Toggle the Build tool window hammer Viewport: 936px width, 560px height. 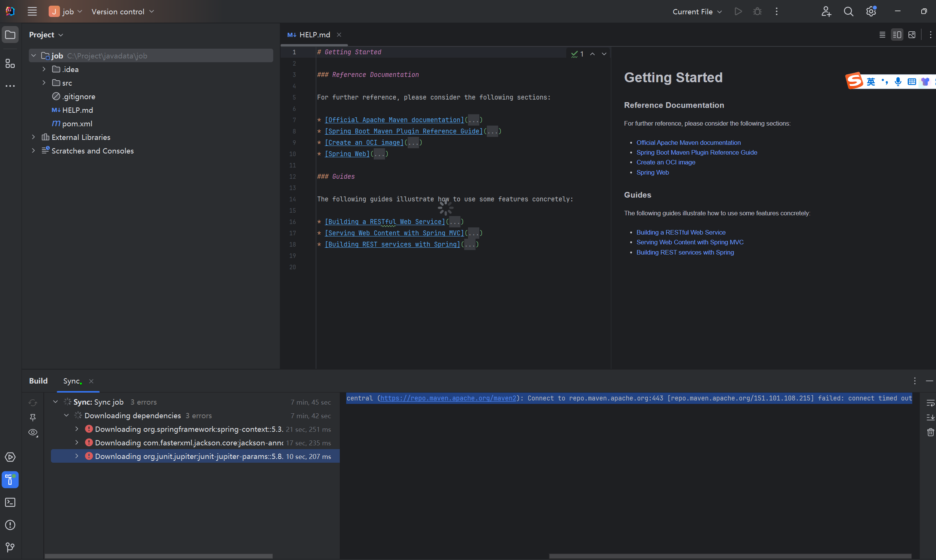(10, 480)
